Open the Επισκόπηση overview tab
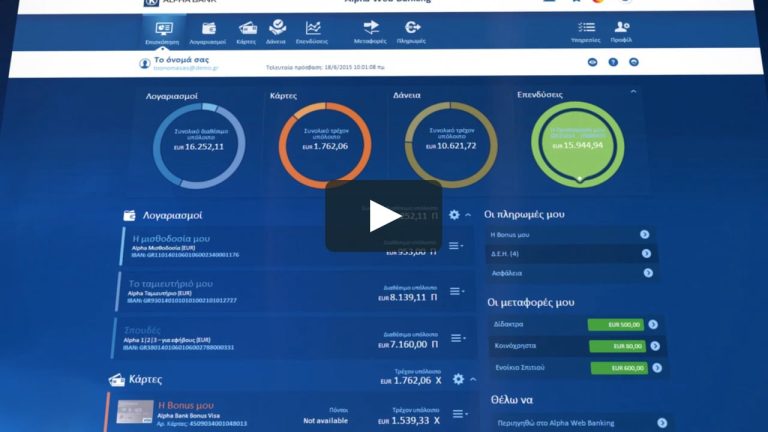768x432 pixels. (163, 32)
